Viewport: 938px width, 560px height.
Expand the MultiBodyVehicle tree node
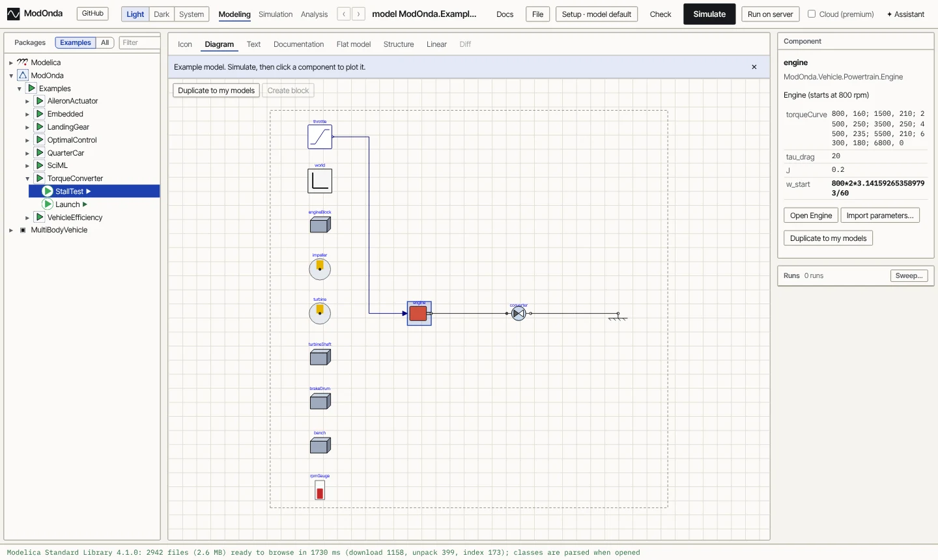(x=11, y=230)
